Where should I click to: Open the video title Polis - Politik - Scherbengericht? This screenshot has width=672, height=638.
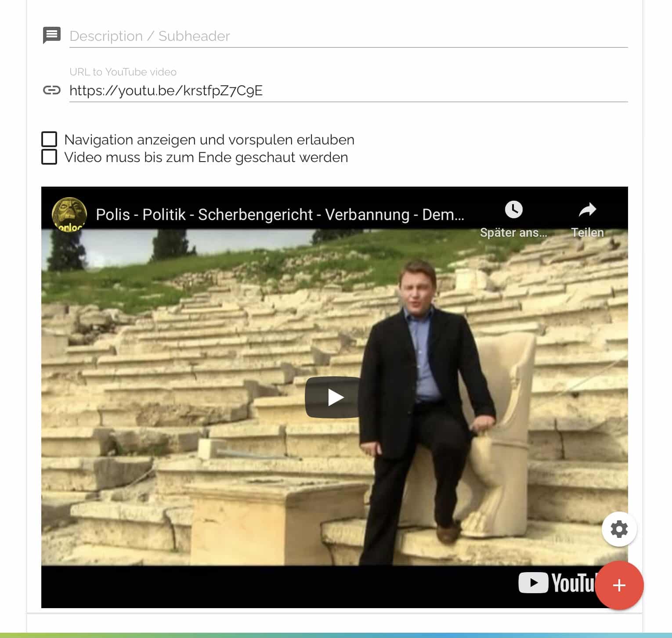pos(280,214)
